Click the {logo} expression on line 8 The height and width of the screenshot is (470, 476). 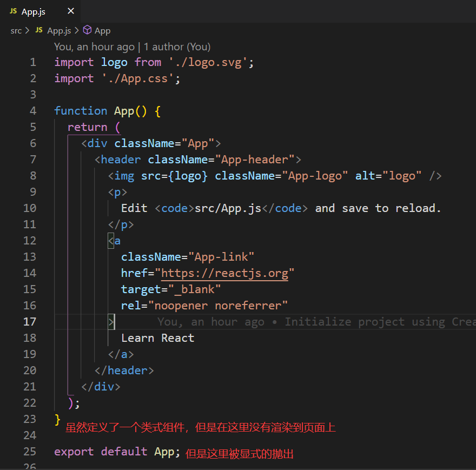click(x=188, y=176)
